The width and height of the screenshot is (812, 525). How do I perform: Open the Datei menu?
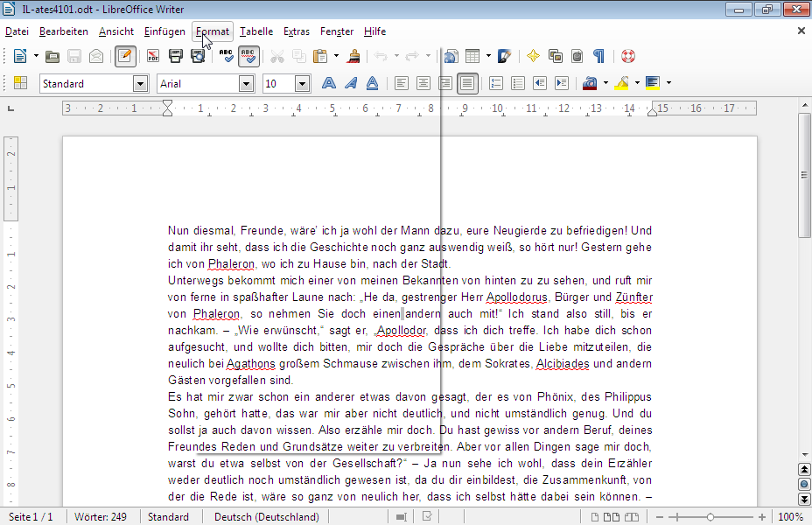17,31
